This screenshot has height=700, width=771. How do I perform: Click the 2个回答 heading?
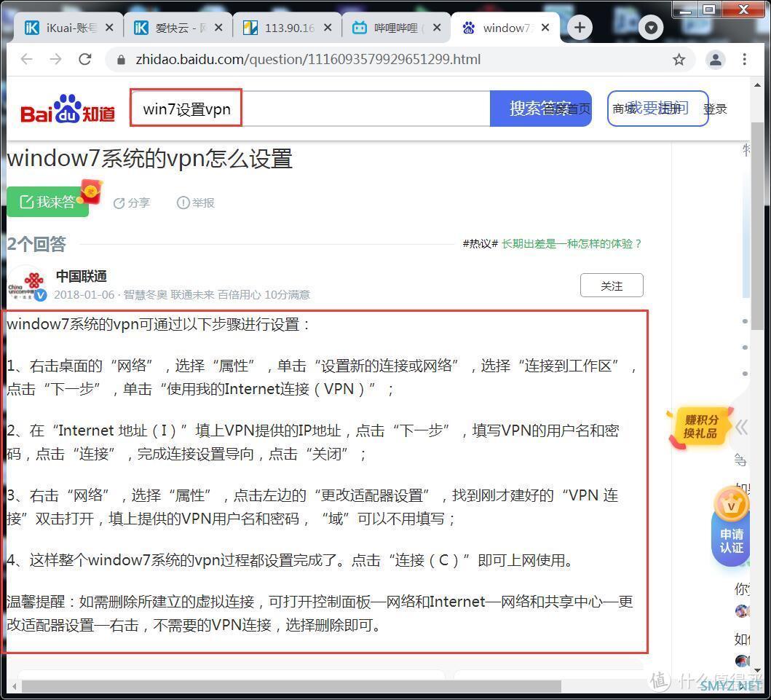click(x=36, y=244)
